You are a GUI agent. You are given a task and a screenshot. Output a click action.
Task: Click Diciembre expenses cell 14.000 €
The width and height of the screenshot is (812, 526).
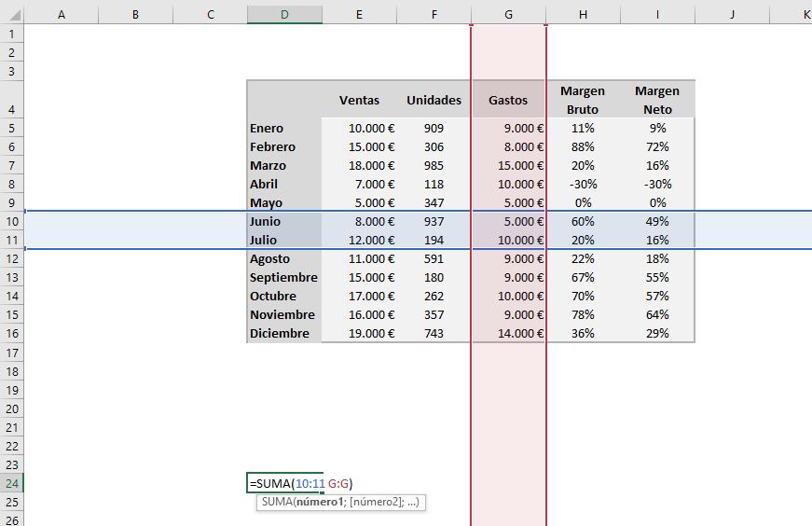click(508, 333)
